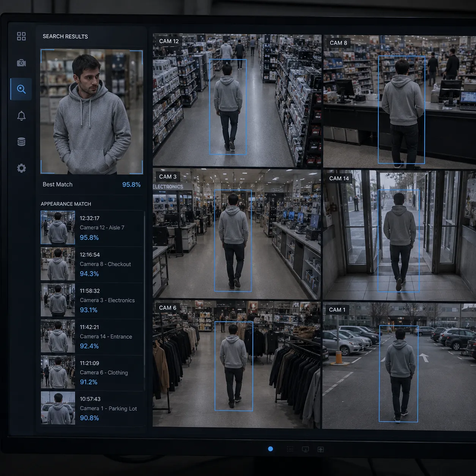476x476 pixels.
Task: Open the cameras icon in the sidebar
Action: pos(21,63)
